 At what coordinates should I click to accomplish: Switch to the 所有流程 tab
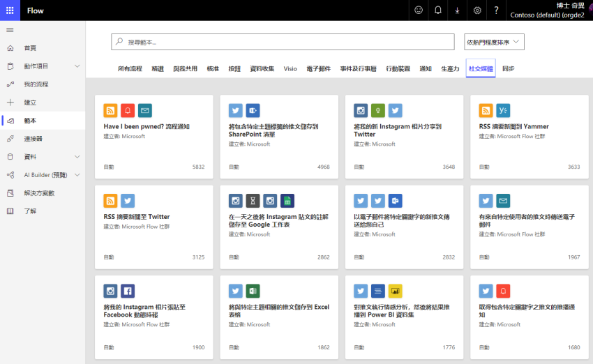click(130, 69)
